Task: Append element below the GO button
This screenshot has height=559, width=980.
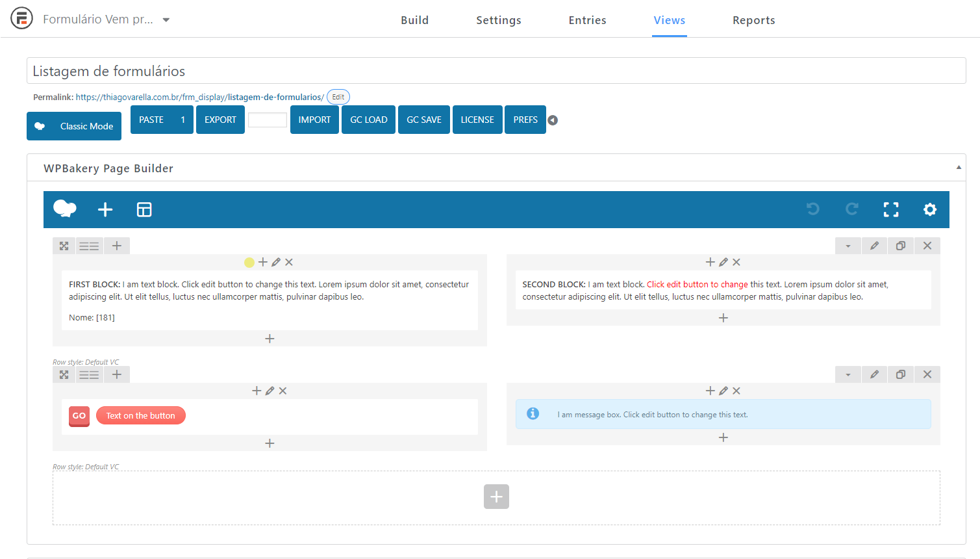Action: coord(270,443)
